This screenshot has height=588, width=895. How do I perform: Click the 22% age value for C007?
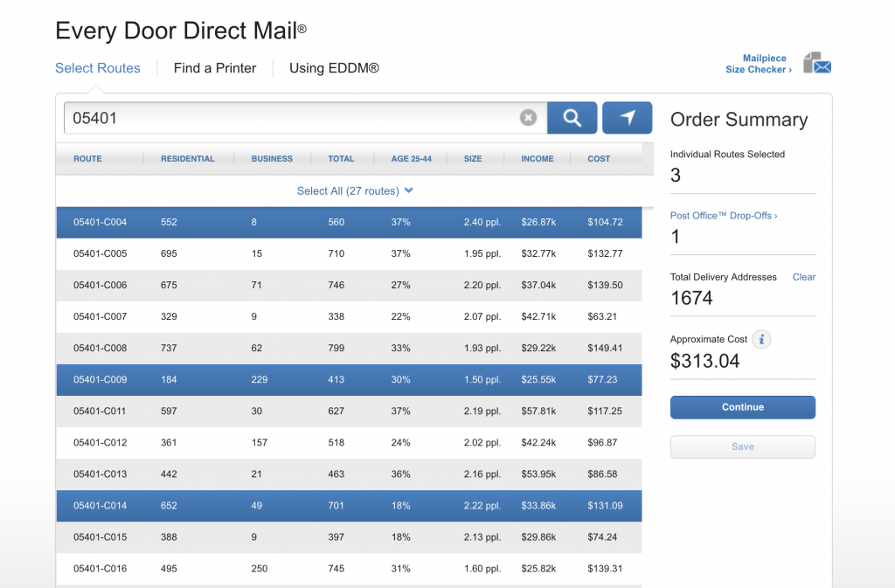point(400,316)
